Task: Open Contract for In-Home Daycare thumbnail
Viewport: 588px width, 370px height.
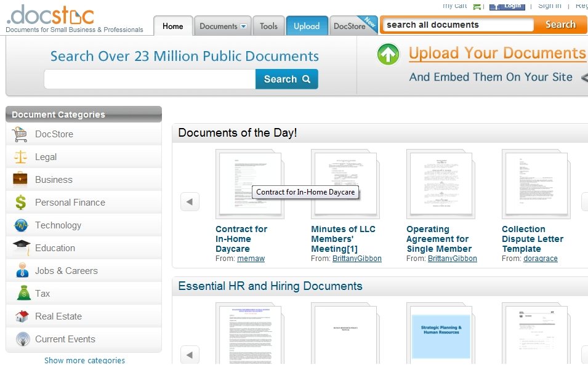Action: click(x=250, y=184)
